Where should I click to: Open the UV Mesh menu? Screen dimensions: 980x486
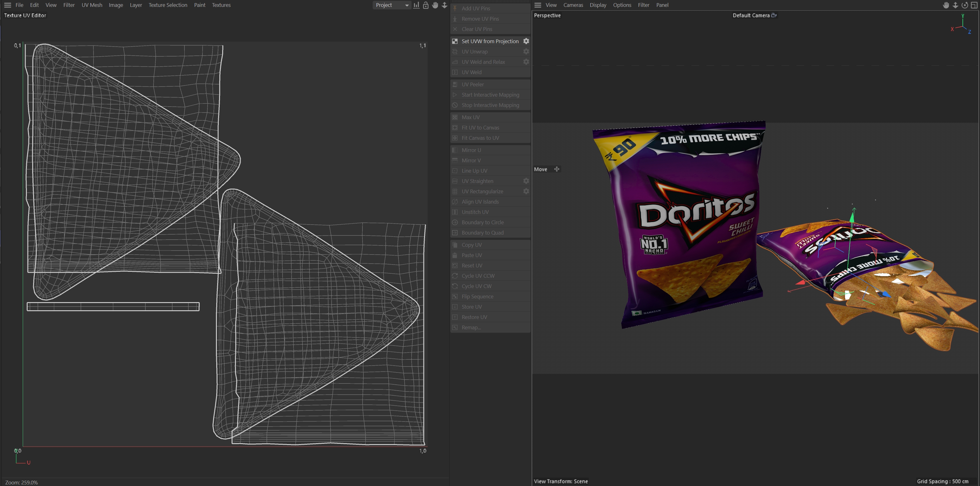(92, 5)
